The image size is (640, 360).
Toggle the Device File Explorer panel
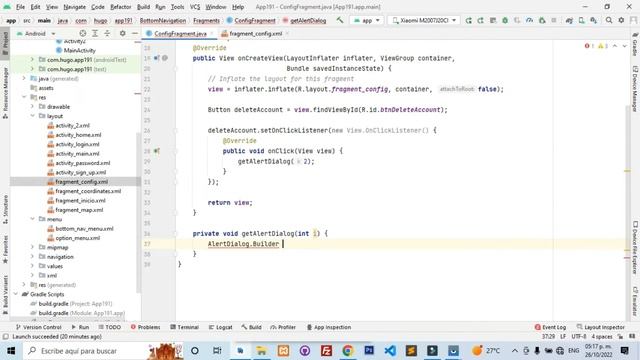pyautogui.click(x=635, y=247)
